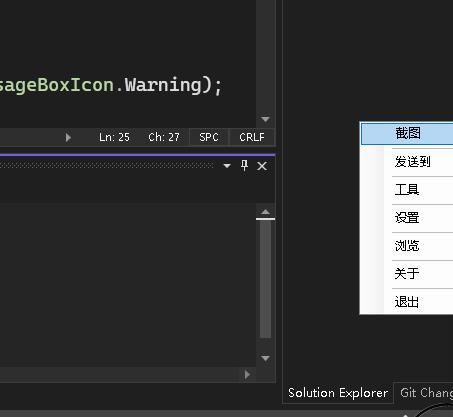The height and width of the screenshot is (417, 453).
Task: Click the Warning text in code editor
Action: (x=163, y=85)
